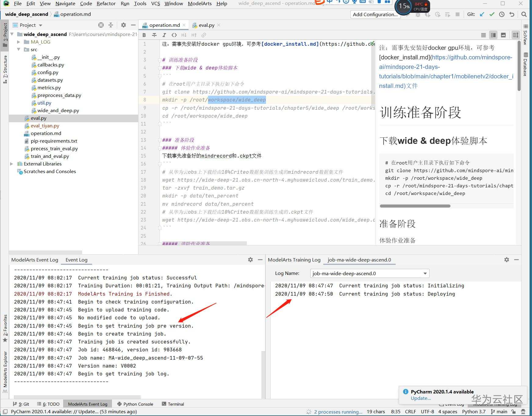Update project from Git (blue arrow)
The height and width of the screenshot is (416, 532).
tap(482, 14)
